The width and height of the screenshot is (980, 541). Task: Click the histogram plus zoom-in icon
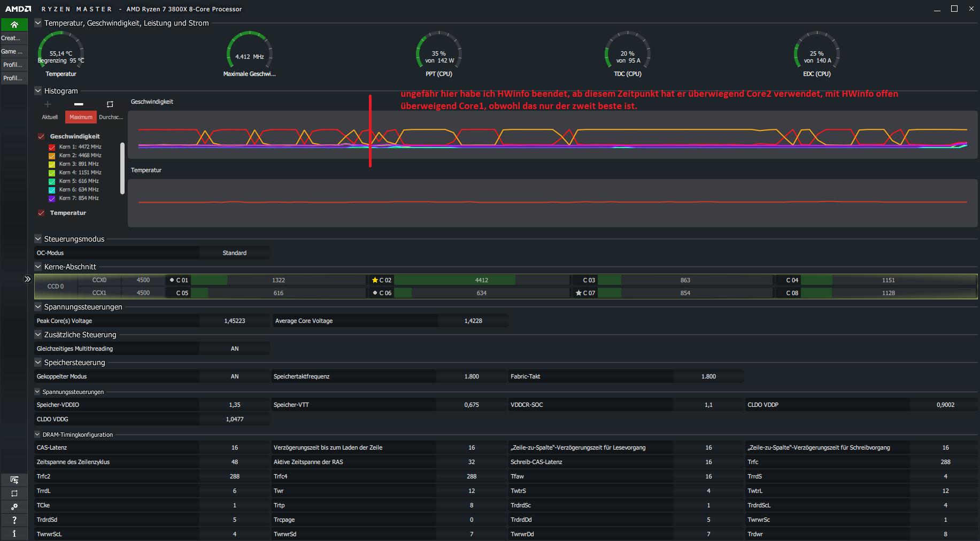point(48,104)
